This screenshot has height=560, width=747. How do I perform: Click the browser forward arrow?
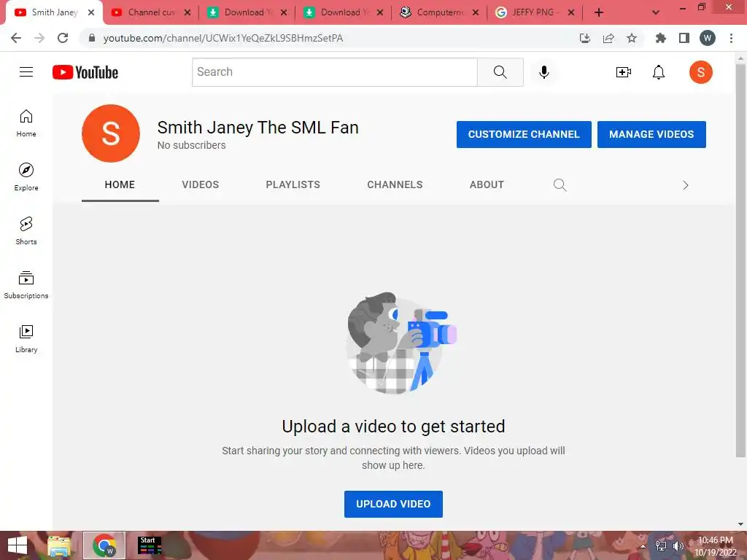pos(39,38)
